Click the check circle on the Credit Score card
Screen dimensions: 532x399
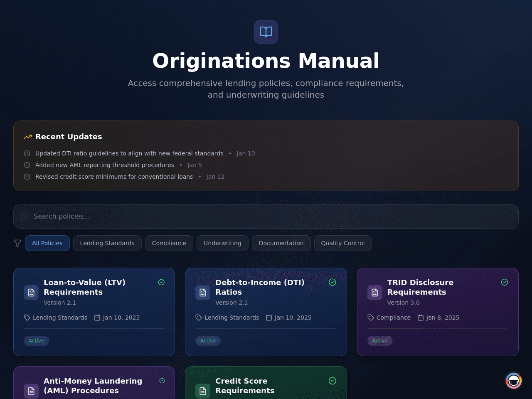(x=332, y=381)
